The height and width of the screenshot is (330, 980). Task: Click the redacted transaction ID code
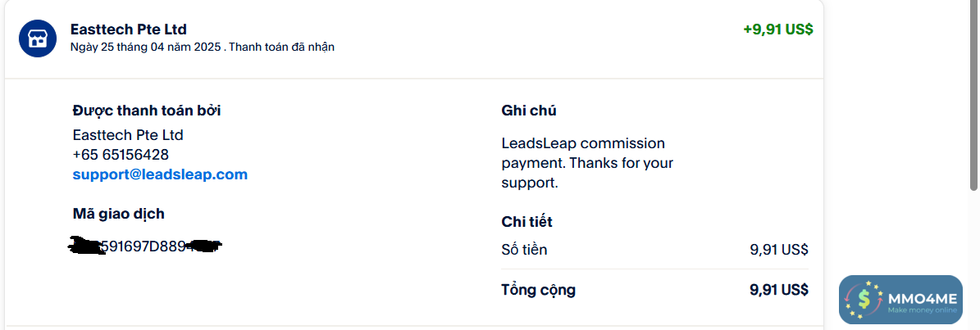coord(148,245)
